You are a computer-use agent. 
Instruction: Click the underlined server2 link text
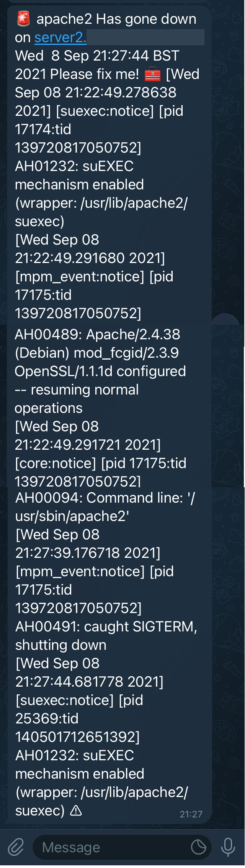60,37
